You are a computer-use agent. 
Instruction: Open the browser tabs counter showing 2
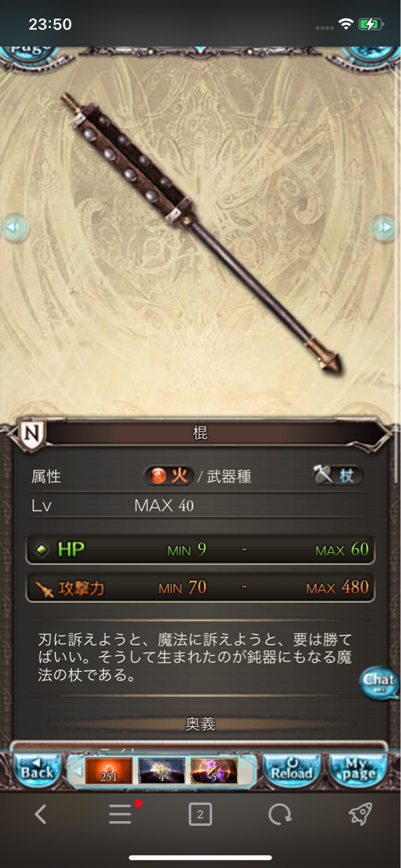[200, 814]
